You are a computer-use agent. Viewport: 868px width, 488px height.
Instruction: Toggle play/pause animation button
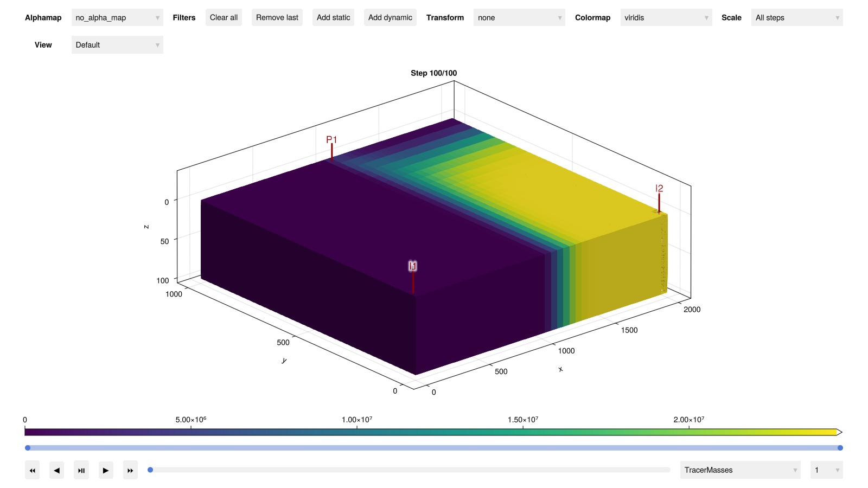81,470
